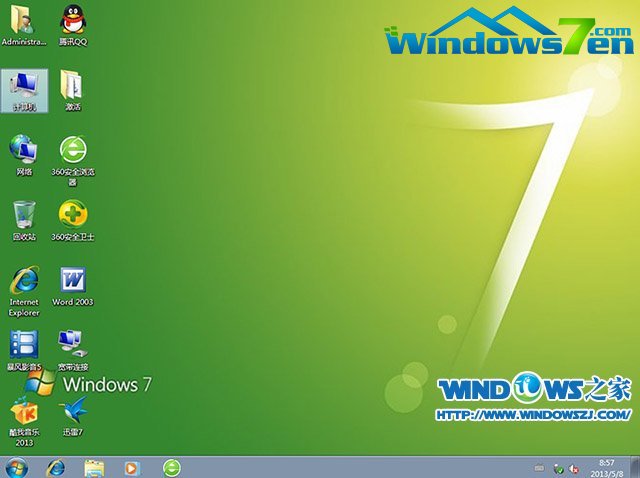Image resolution: width=640 pixels, height=478 pixels.
Task: Open Internet Explorer from taskbar
Action: (56, 467)
